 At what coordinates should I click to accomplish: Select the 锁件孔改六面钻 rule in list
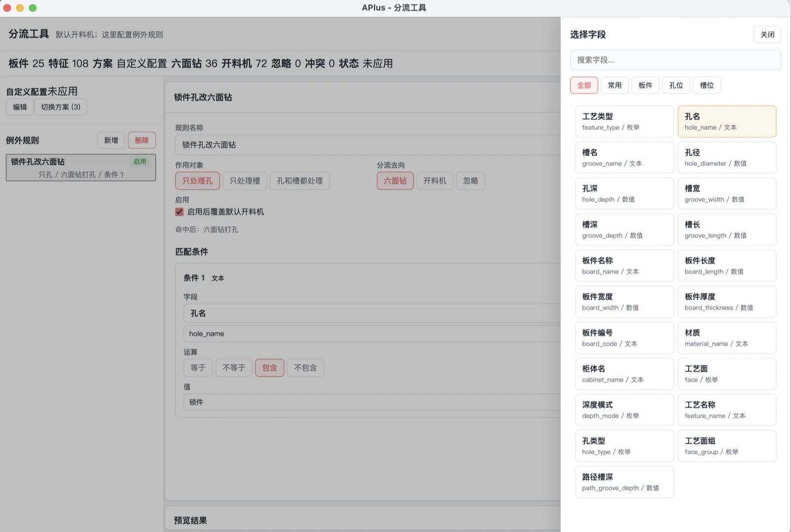pos(81,167)
